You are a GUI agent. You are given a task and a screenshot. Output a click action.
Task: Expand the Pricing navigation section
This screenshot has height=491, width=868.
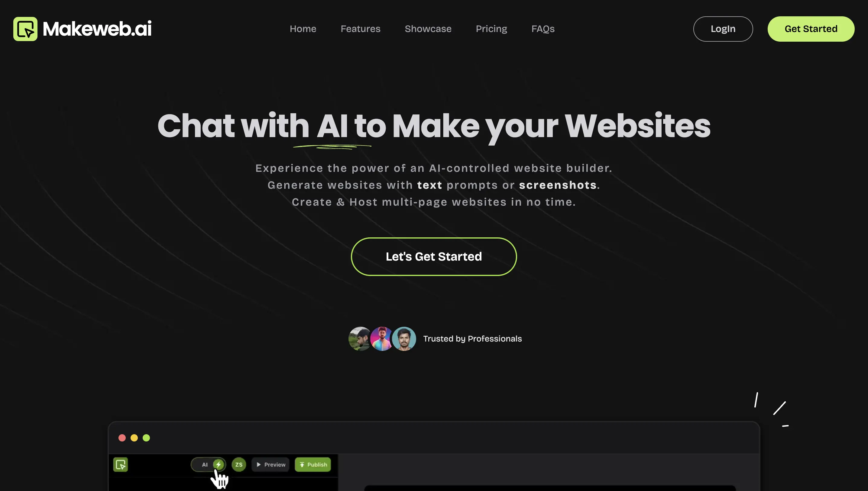coord(491,29)
